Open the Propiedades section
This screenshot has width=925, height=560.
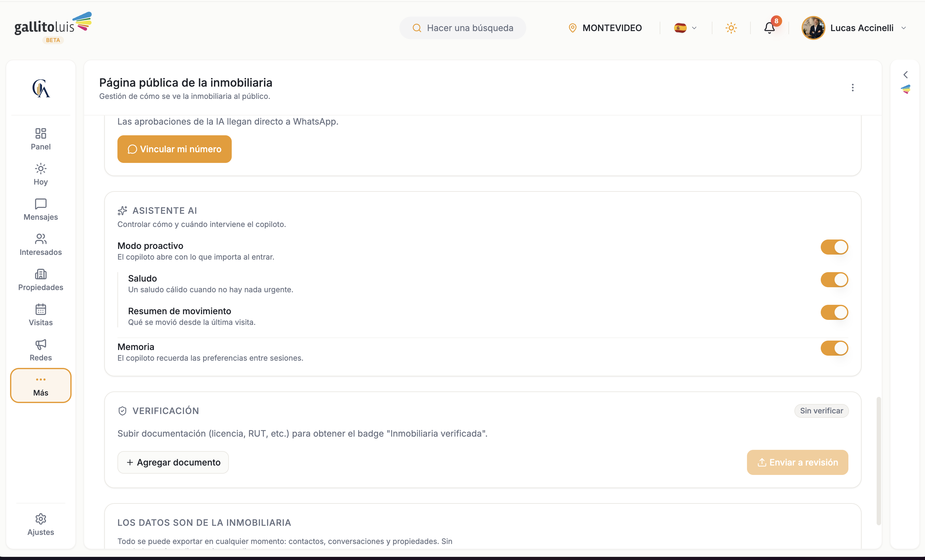(41, 280)
